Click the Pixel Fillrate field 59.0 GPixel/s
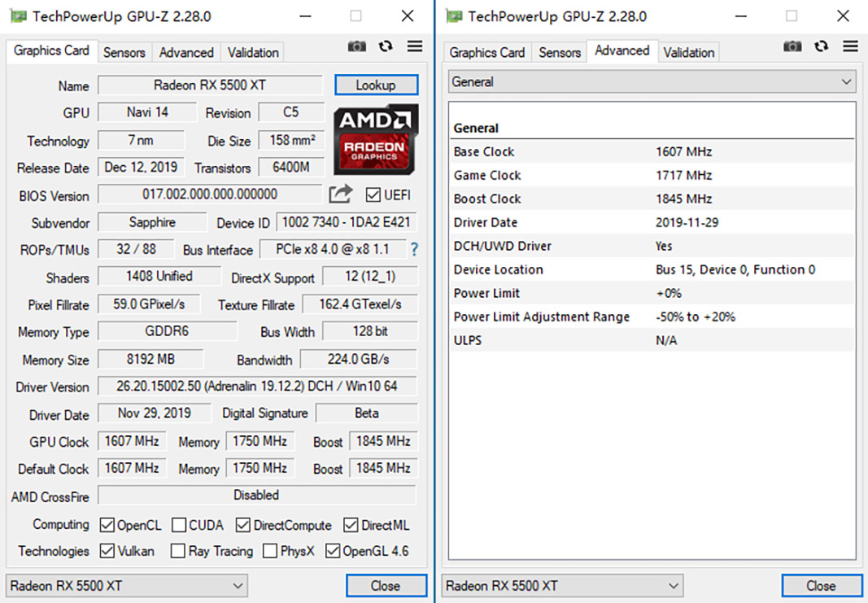Image resolution: width=868 pixels, height=603 pixels. [x=149, y=304]
